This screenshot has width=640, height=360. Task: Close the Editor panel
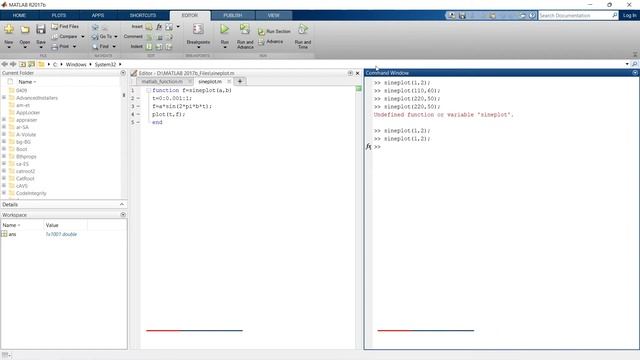pyautogui.click(x=358, y=73)
